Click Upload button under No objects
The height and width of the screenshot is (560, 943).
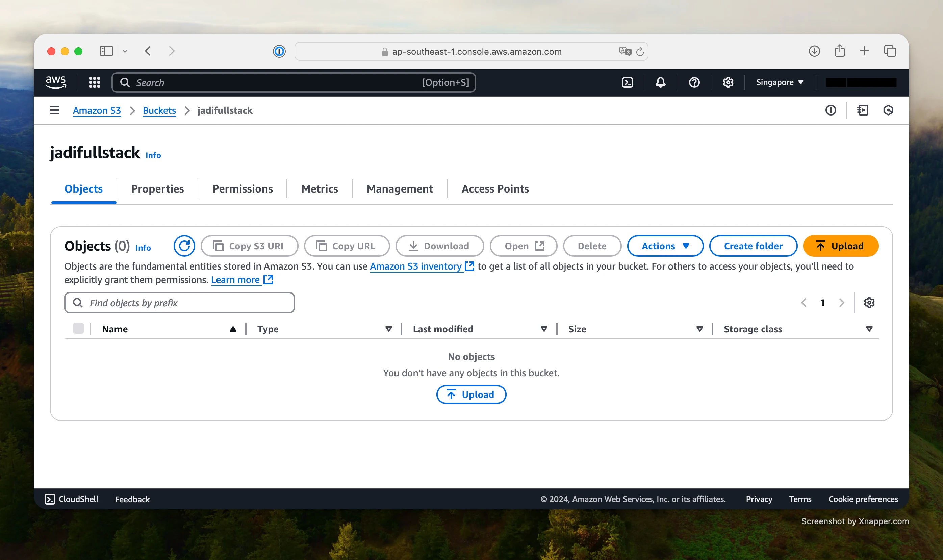click(471, 394)
